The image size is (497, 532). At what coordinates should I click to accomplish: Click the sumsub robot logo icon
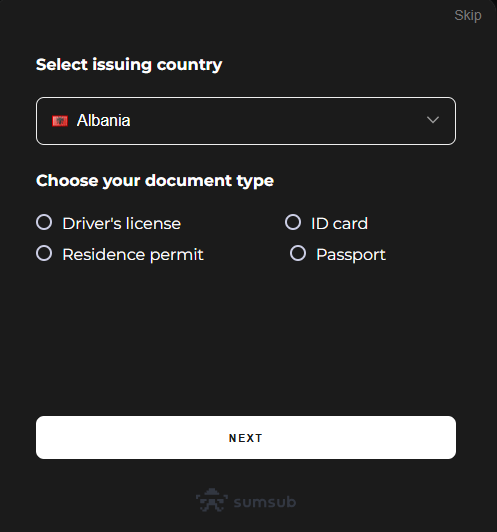tap(212, 500)
